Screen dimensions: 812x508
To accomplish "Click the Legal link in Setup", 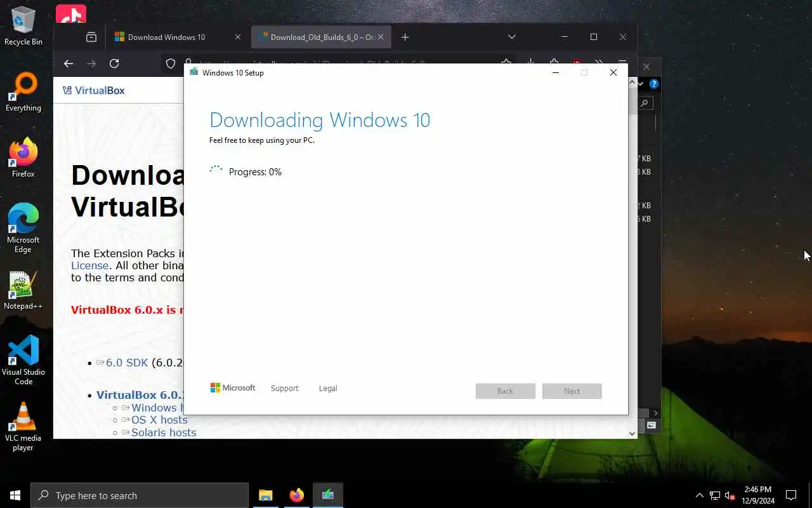I will pos(328,388).
